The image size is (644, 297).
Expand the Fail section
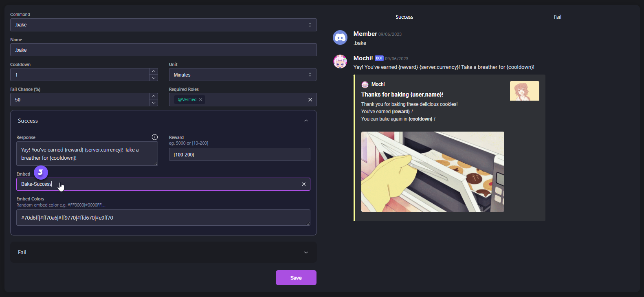306,253
